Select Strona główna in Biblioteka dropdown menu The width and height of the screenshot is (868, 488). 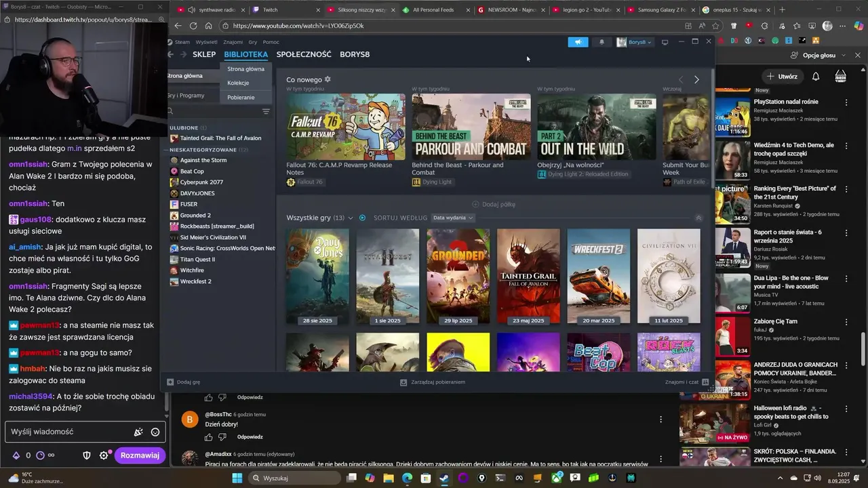(x=245, y=69)
